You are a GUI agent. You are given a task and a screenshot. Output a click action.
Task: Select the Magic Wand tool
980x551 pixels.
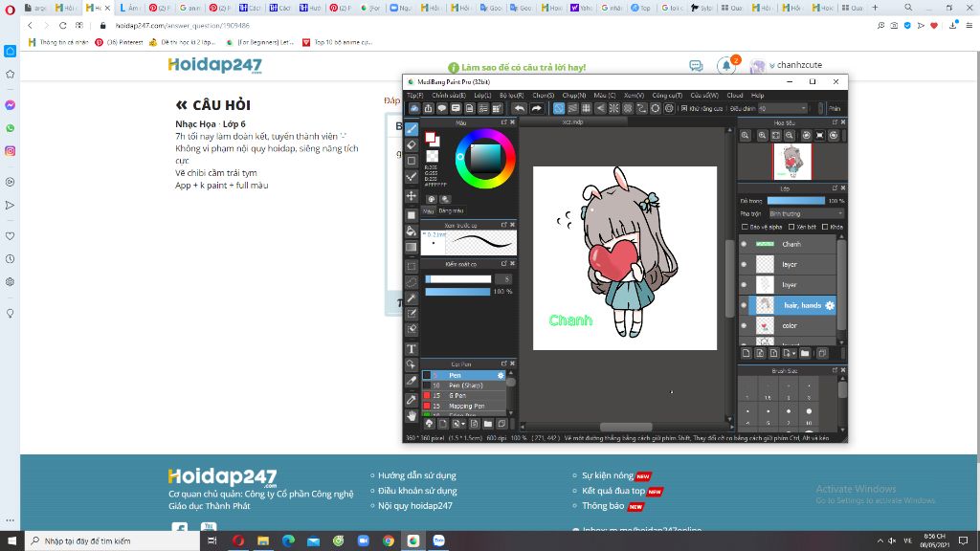[x=412, y=298]
